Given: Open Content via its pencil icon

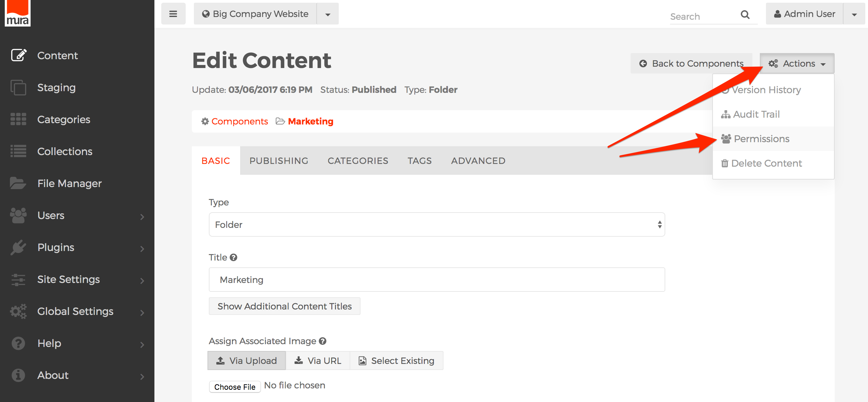Looking at the screenshot, I should pyautogui.click(x=18, y=55).
